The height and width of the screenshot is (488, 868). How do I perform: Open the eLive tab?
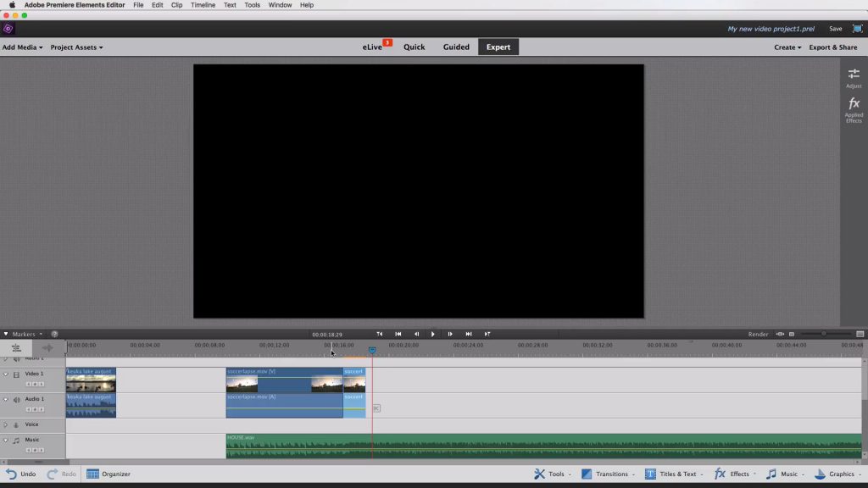[373, 47]
